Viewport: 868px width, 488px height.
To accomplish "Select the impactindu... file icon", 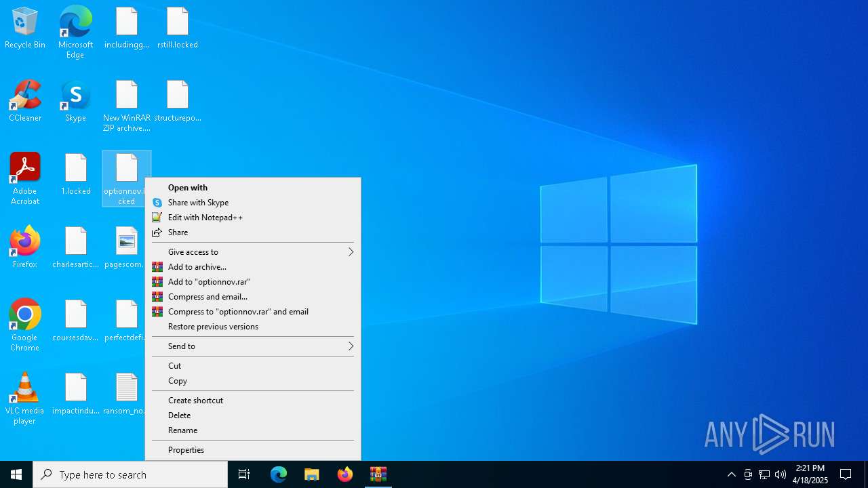I will coord(75,394).
